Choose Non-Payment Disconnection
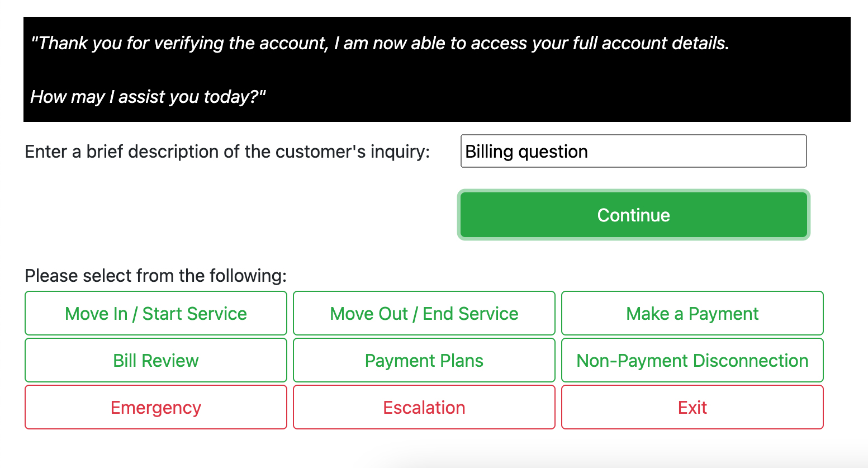 692,361
